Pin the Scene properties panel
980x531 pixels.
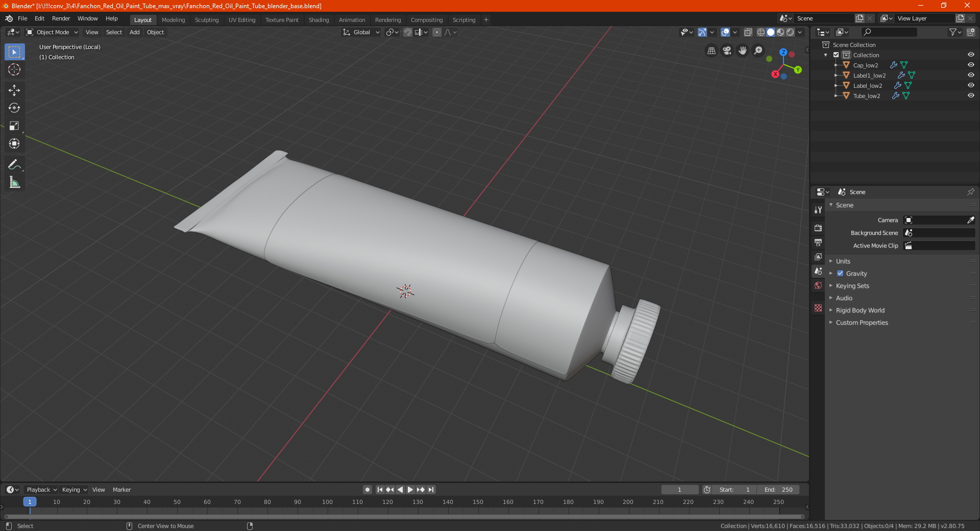pos(970,192)
